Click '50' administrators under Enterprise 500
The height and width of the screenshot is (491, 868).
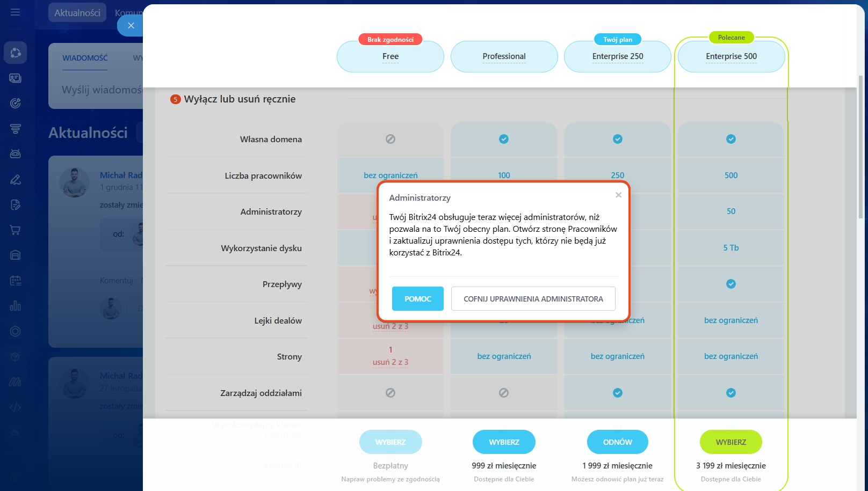[731, 211]
